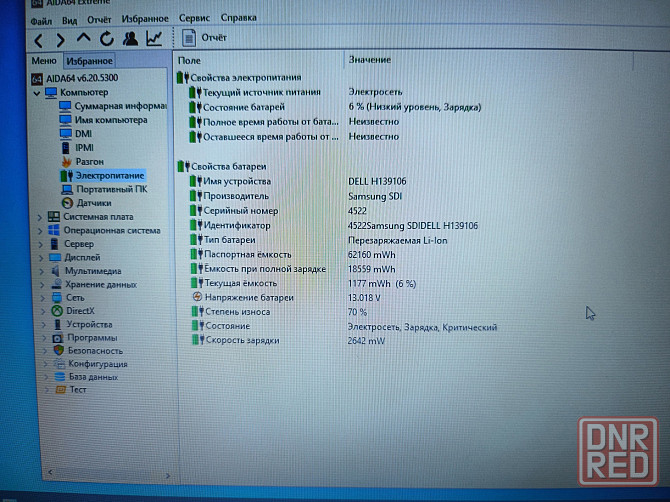Expand the Операционная система node
670x502 pixels.
tap(40, 231)
